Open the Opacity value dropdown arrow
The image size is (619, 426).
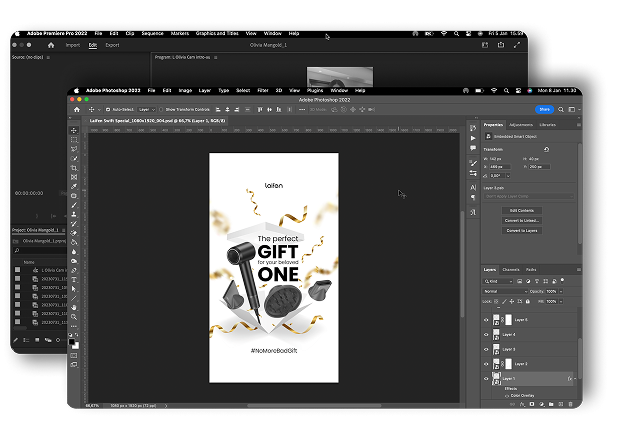(561, 291)
